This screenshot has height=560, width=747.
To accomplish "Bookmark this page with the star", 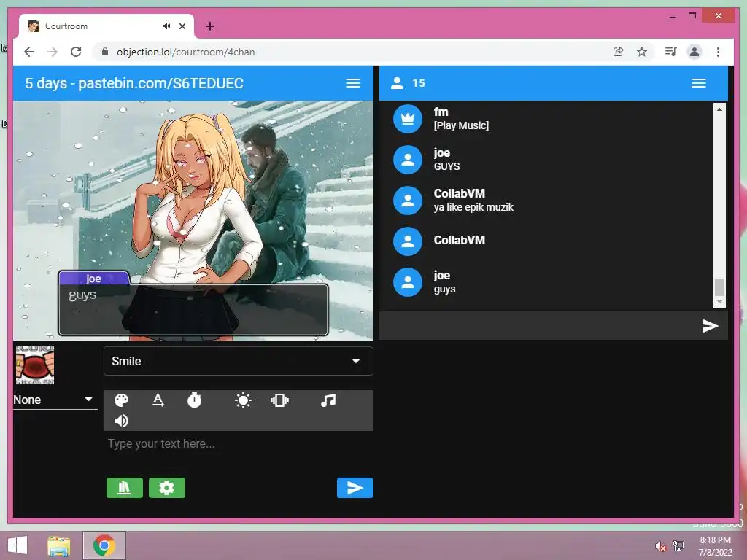I will 642,52.
